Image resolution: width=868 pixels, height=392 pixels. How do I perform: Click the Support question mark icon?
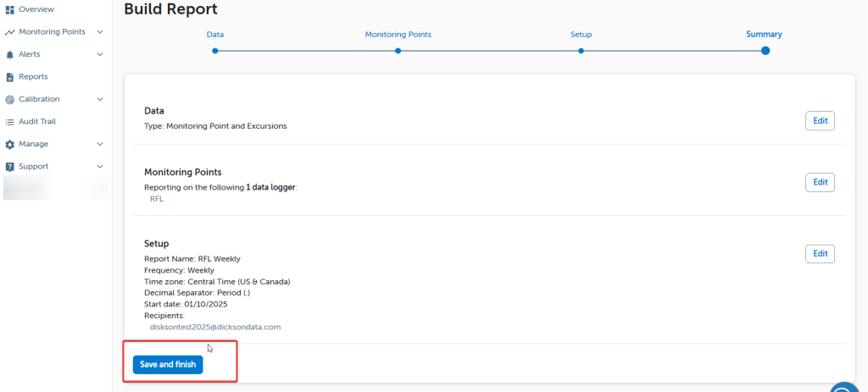click(x=10, y=167)
